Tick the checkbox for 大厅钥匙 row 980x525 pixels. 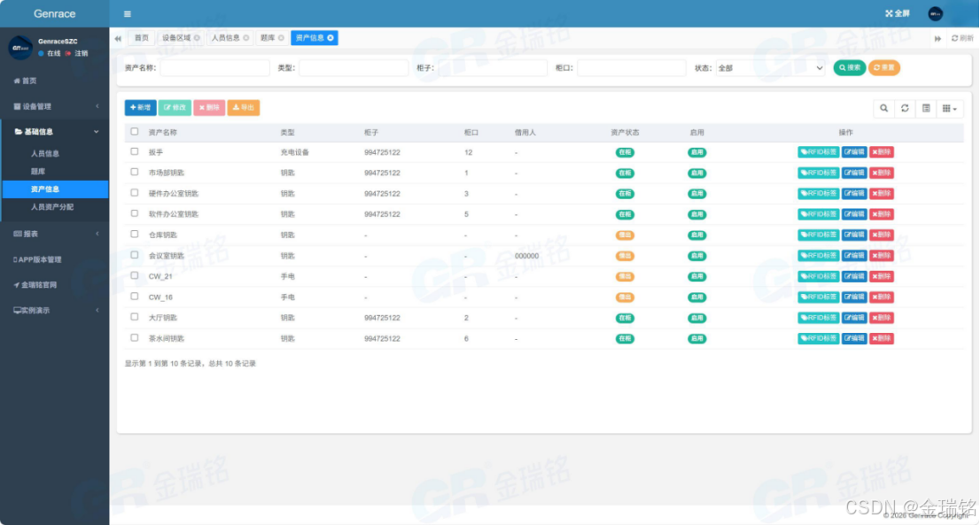click(135, 317)
